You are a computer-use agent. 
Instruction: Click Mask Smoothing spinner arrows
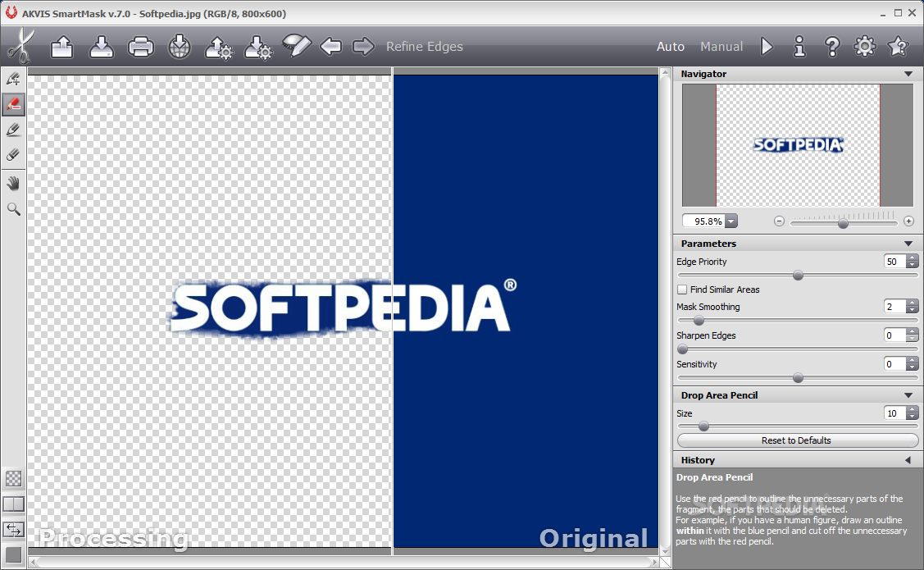(x=913, y=307)
